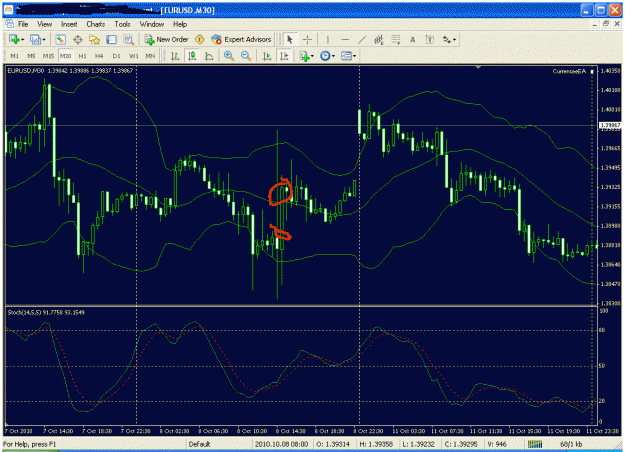
Task: Click the chart shift triangle marker
Action: pos(478,67)
